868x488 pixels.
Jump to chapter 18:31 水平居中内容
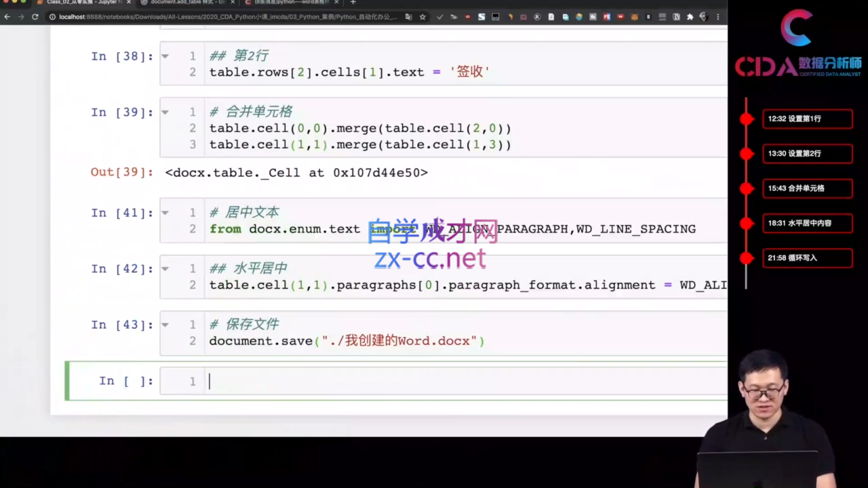(x=807, y=223)
